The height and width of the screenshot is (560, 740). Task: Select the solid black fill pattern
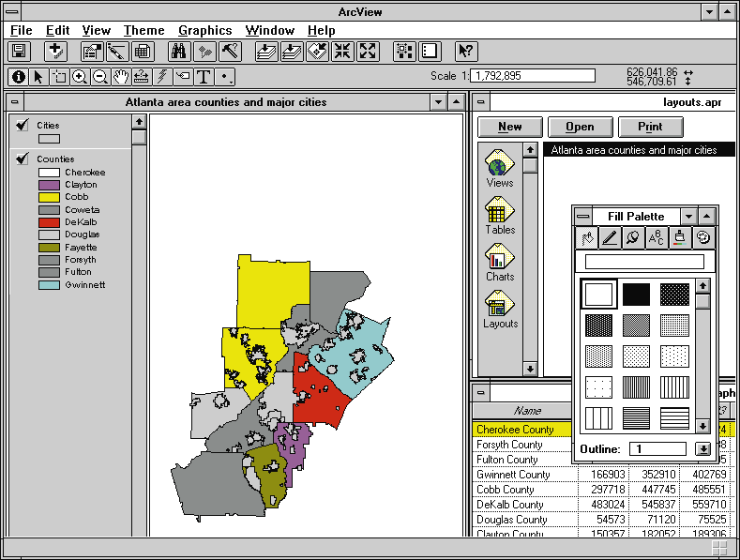(x=636, y=295)
